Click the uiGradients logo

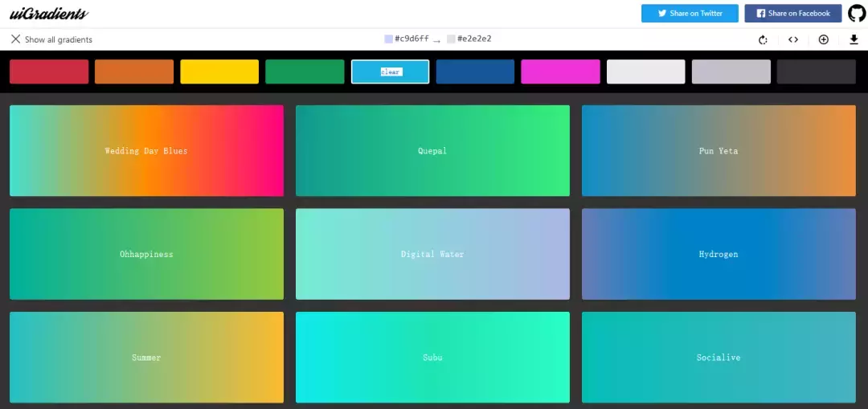(x=49, y=14)
